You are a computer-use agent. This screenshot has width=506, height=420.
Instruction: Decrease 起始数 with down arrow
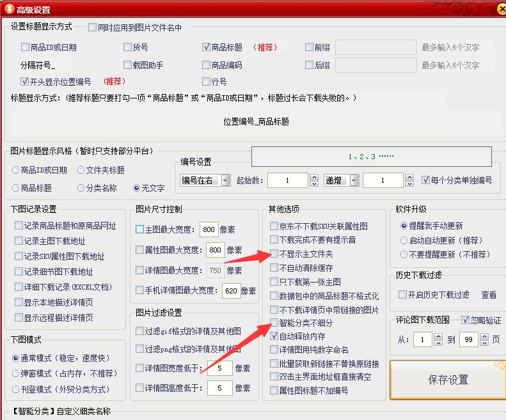pos(314,183)
